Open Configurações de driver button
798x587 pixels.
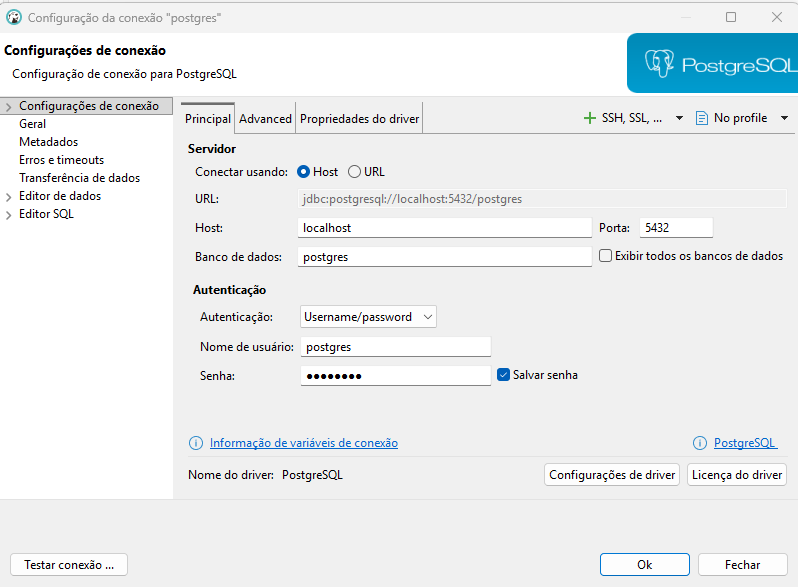coord(612,474)
